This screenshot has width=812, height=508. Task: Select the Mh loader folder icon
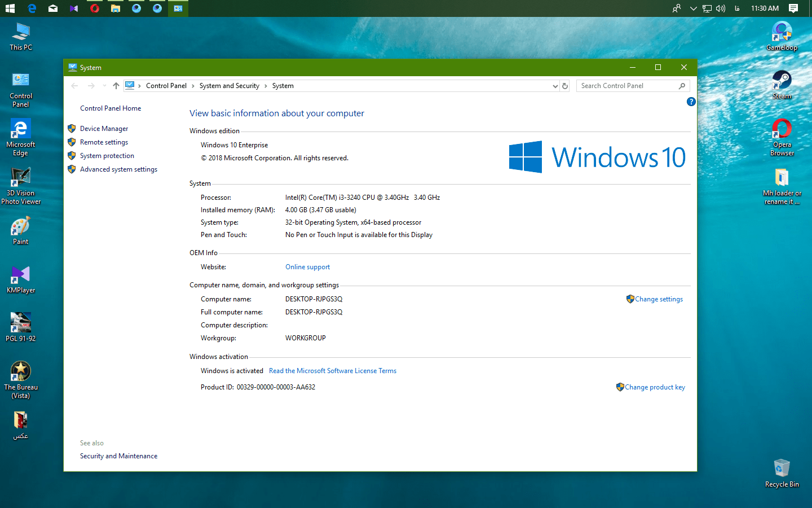(782, 186)
